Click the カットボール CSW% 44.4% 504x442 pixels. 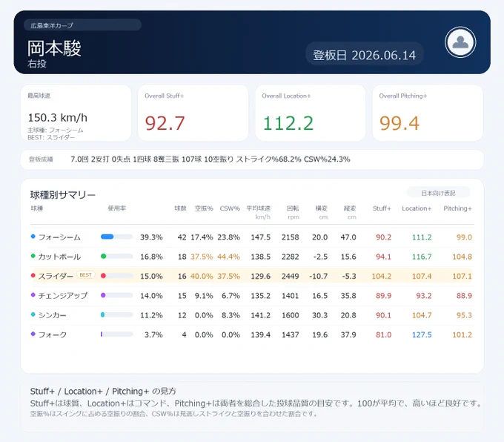coord(228,257)
